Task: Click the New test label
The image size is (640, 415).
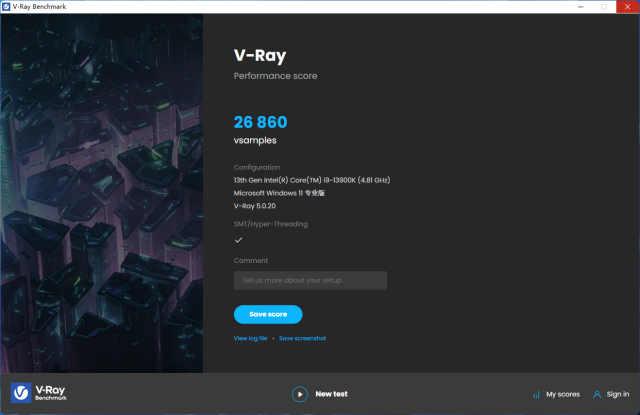Action: click(331, 394)
